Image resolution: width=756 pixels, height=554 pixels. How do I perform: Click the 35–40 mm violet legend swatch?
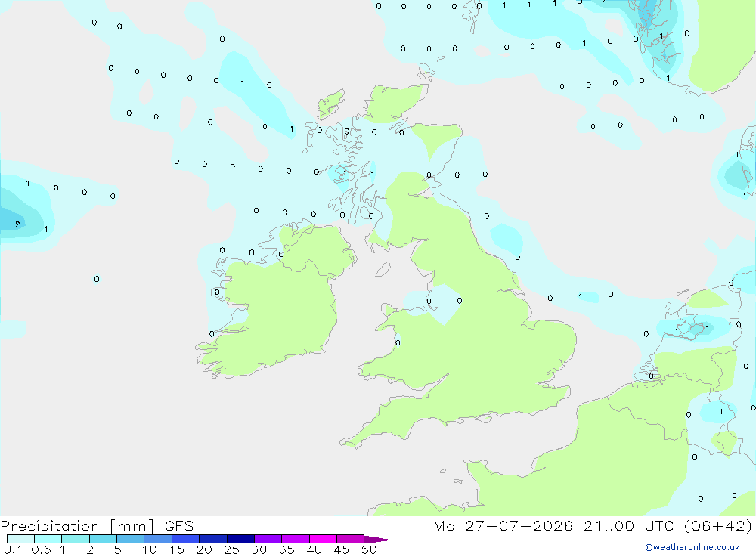click(x=296, y=539)
